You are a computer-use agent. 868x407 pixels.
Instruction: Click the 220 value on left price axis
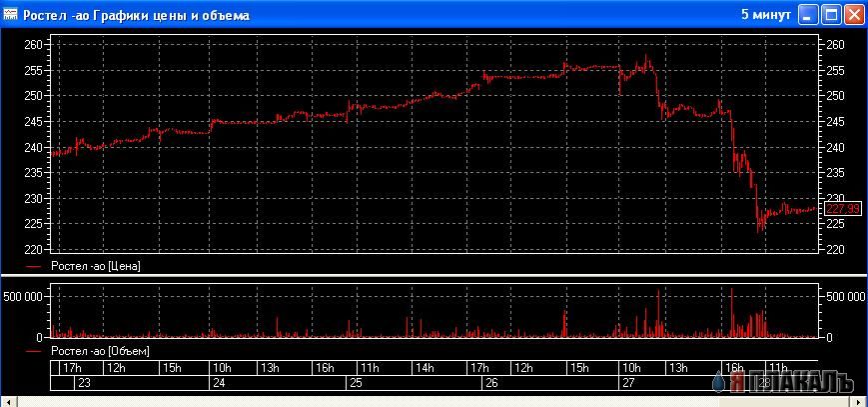34,250
